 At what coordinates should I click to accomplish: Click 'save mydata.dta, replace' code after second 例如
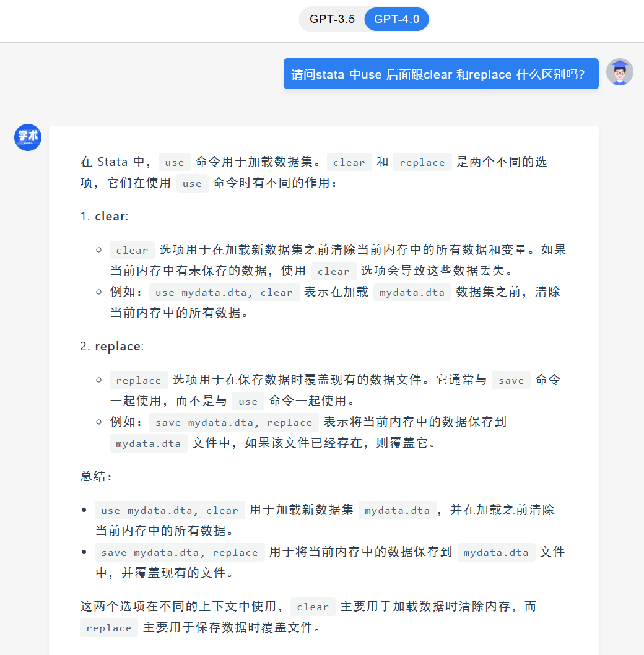[234, 422]
